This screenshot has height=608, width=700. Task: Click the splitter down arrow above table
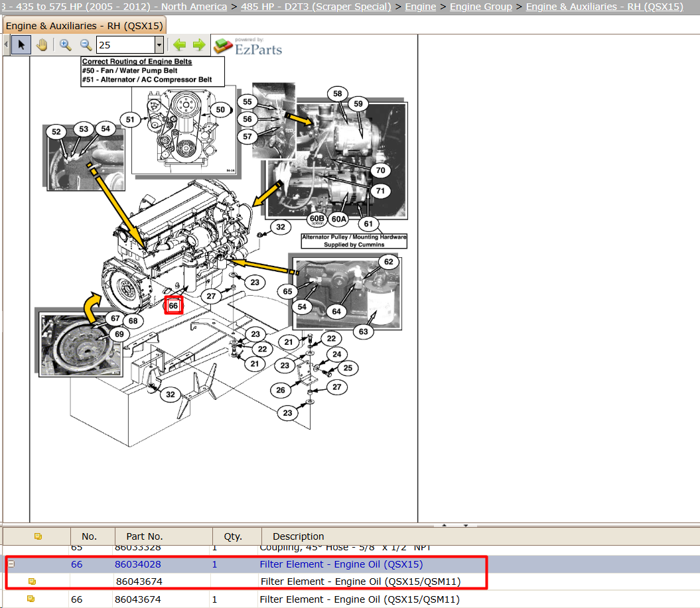coord(466,525)
